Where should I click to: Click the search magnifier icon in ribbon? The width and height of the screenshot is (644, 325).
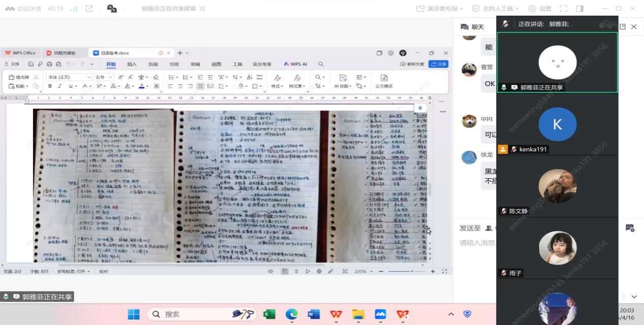pos(321,64)
